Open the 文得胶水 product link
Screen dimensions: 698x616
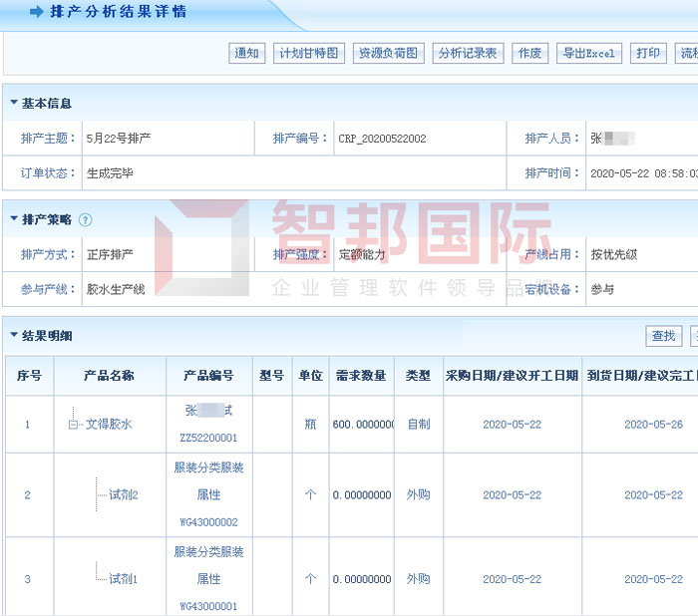point(109,425)
